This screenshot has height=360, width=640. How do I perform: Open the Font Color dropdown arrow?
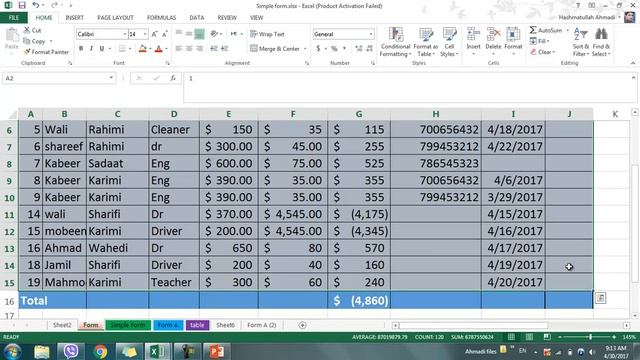tap(166, 49)
